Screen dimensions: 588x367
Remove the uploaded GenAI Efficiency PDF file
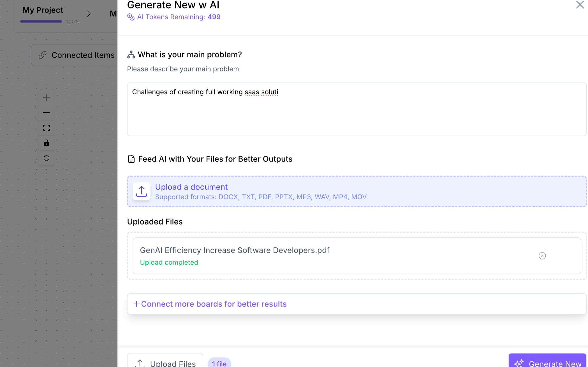(x=542, y=256)
